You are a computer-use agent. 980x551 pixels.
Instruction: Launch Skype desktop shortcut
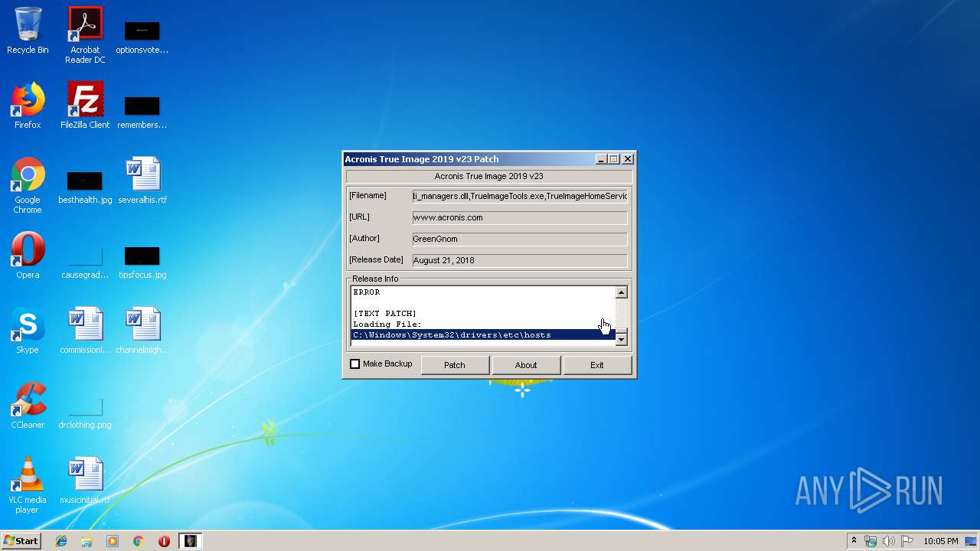coord(28,331)
